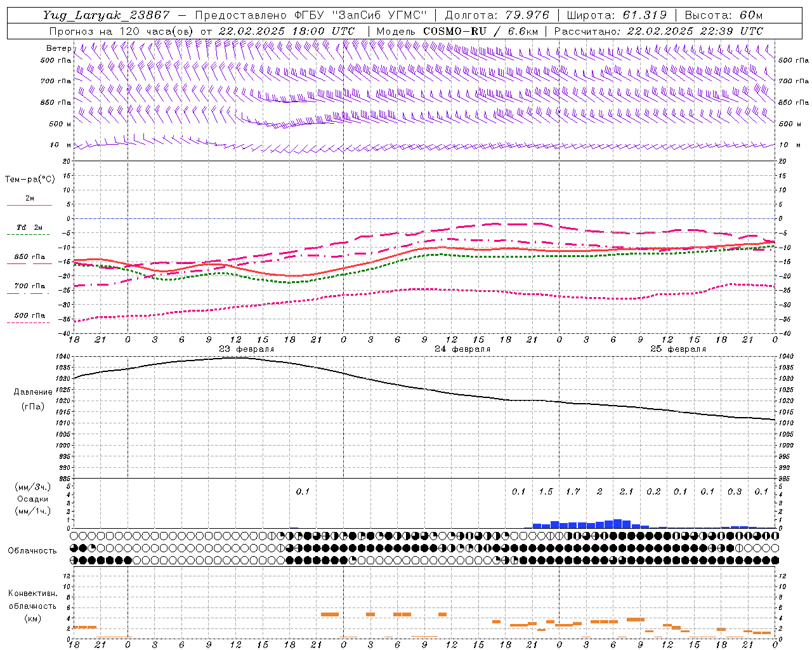The height and width of the screenshot is (650, 812).
Task: Click the Ветер panel label
Action: 58,48
